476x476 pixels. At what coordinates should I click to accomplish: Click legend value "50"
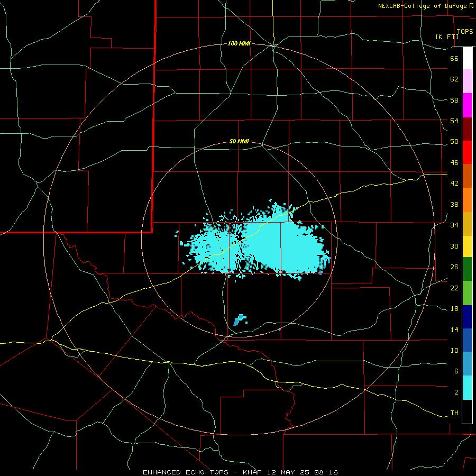454,142
